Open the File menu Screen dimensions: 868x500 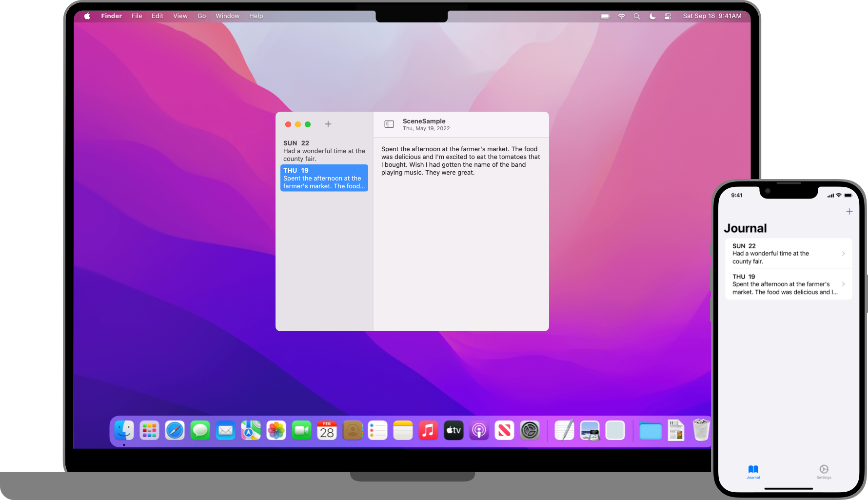click(x=137, y=16)
